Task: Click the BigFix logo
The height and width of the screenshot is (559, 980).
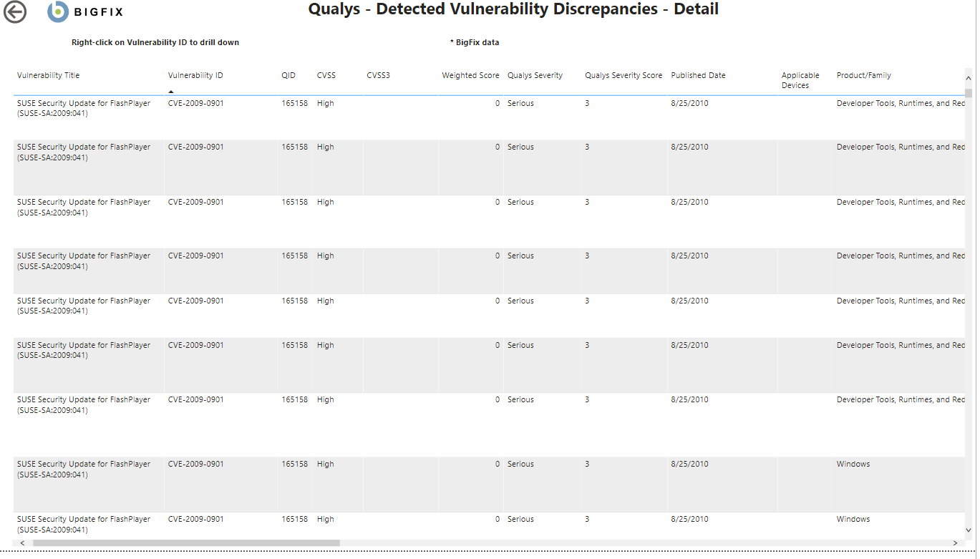Action: tap(85, 12)
